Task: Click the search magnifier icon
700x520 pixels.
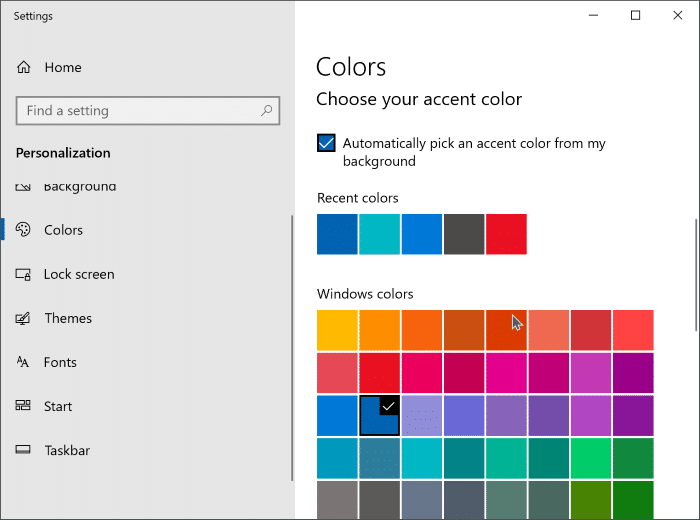Action: pos(267,110)
